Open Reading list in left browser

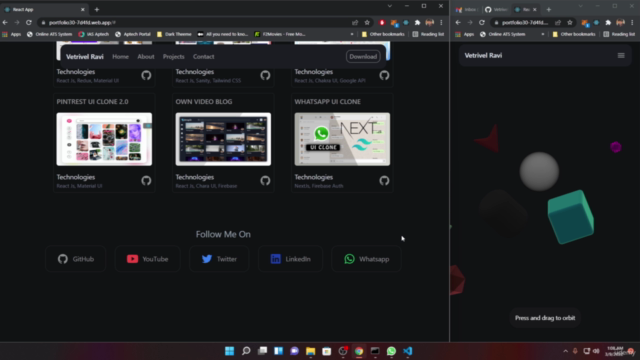click(x=428, y=34)
